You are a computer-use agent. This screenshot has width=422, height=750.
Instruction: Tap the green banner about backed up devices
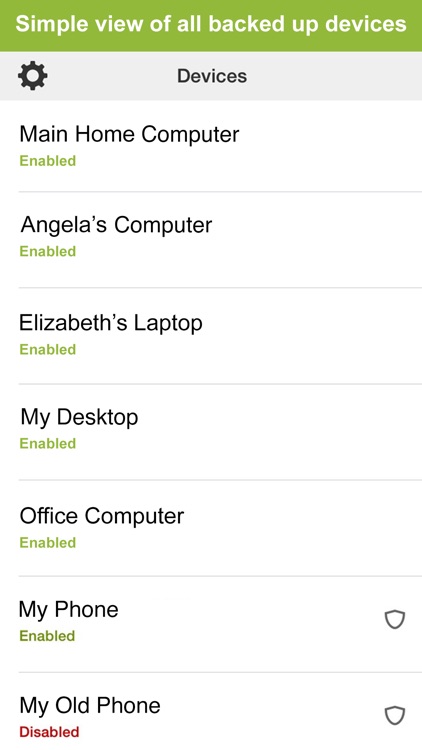click(x=211, y=25)
